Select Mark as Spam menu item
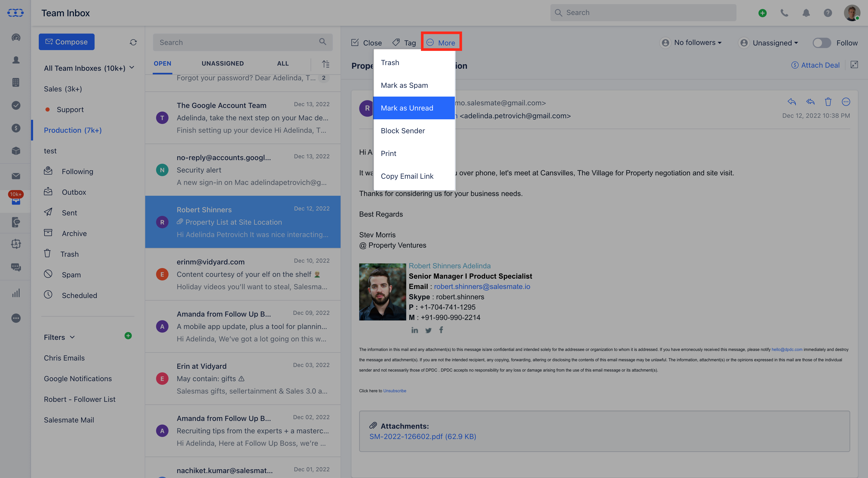This screenshot has height=478, width=868. point(414,85)
